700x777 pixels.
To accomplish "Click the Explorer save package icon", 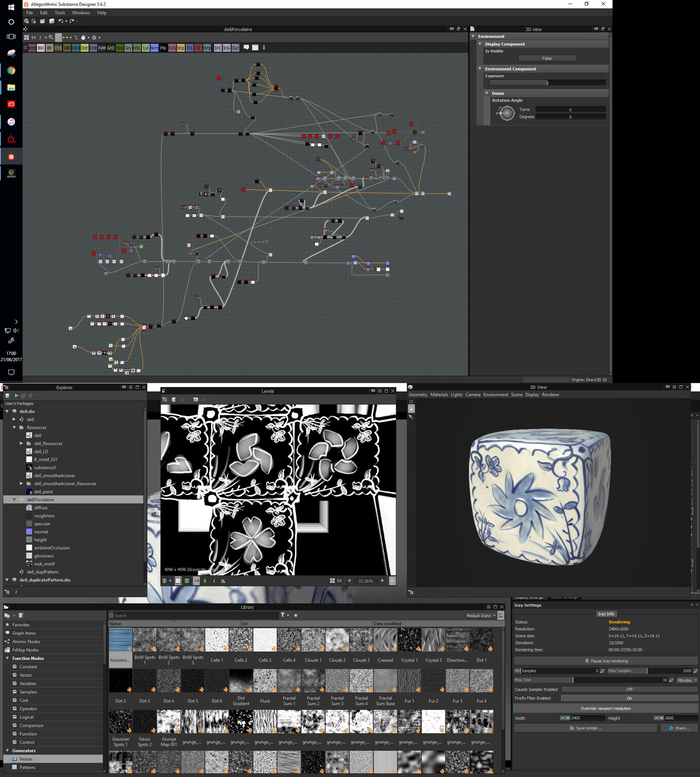I will tap(7, 396).
